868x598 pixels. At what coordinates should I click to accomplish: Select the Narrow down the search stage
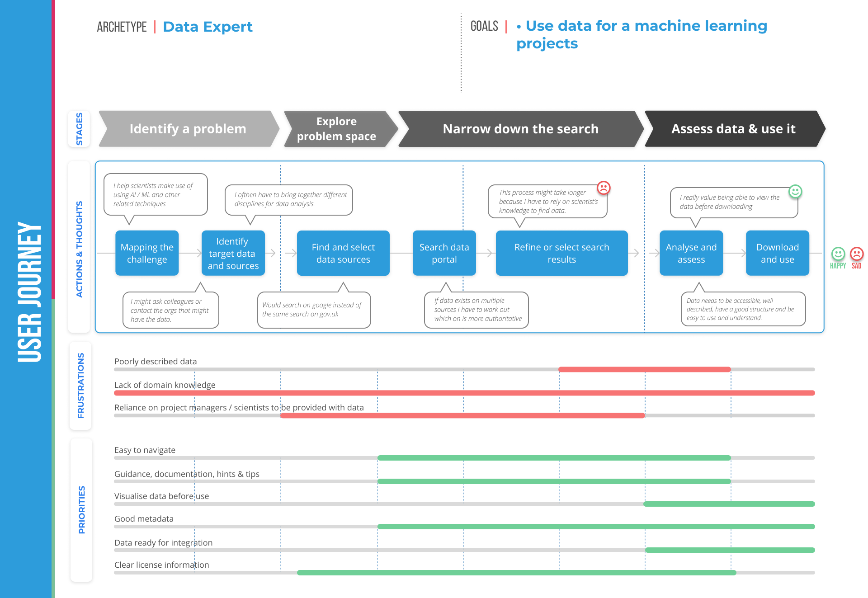pos(520,129)
